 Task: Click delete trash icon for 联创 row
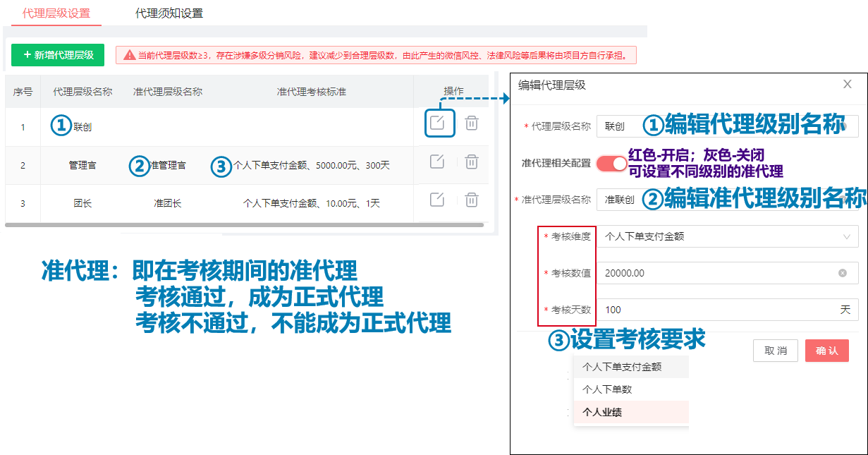[472, 123]
